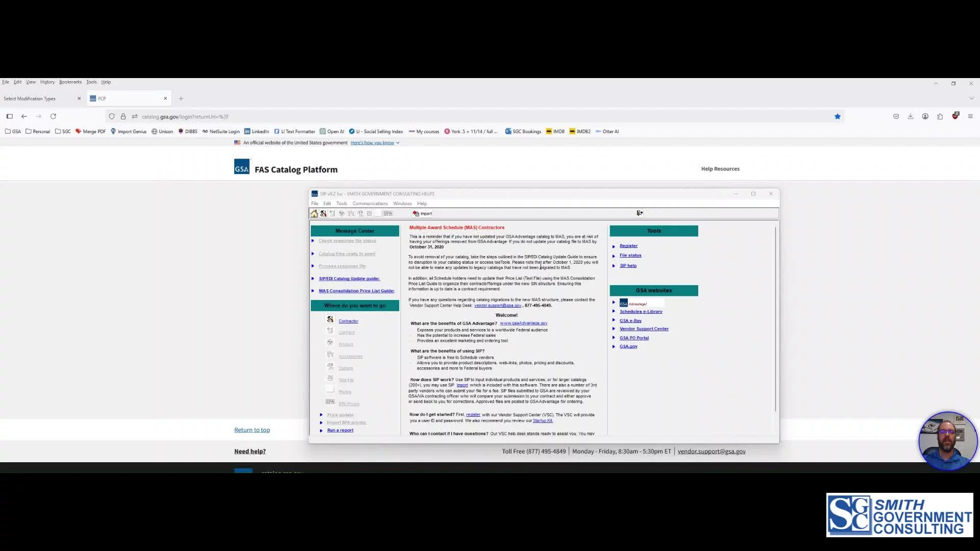The height and width of the screenshot is (551, 980).
Task: Open the list all tabs chevron
Action: 971,98
